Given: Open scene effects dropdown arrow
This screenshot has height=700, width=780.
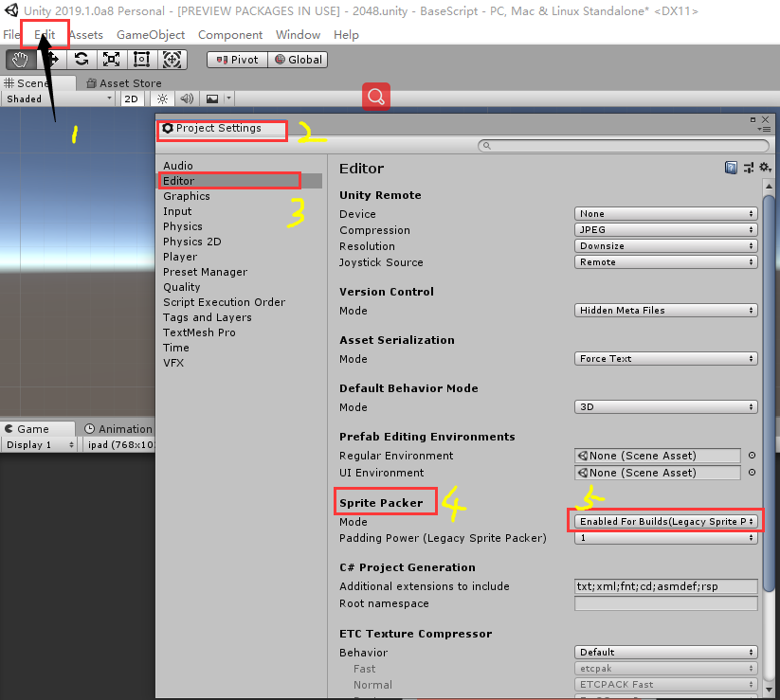Looking at the screenshot, I should (228, 99).
